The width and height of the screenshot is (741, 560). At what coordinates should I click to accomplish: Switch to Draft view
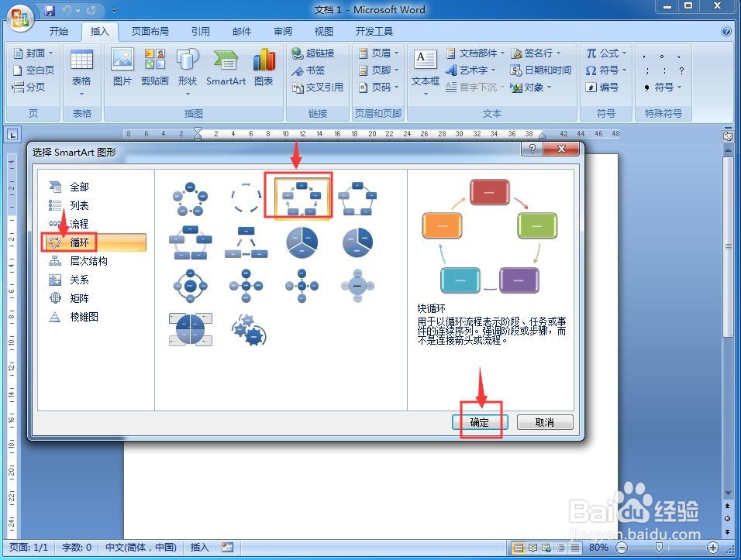[x=574, y=548]
